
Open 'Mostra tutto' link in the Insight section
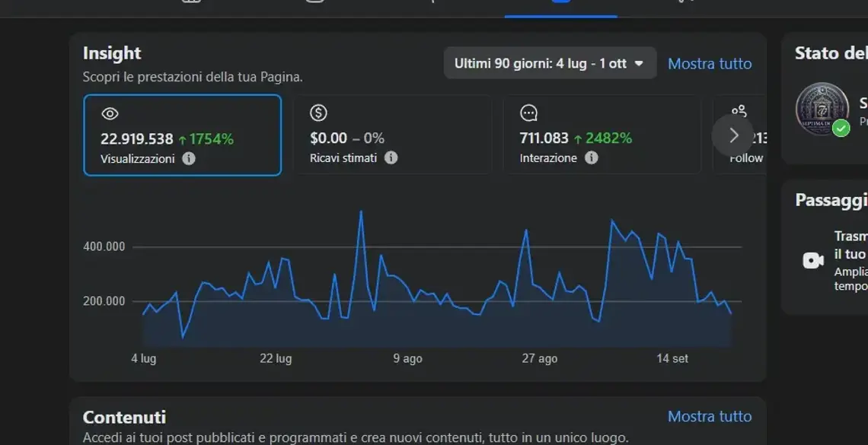pos(710,64)
